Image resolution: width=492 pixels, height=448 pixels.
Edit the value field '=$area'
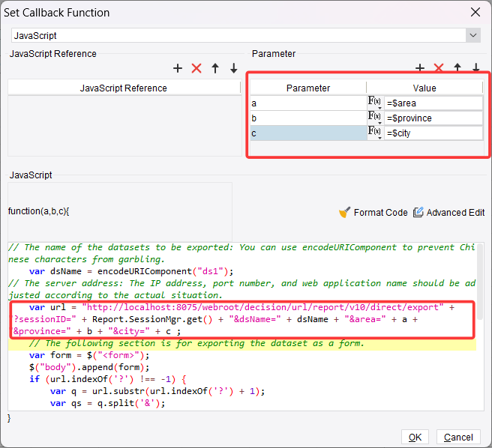(433, 103)
